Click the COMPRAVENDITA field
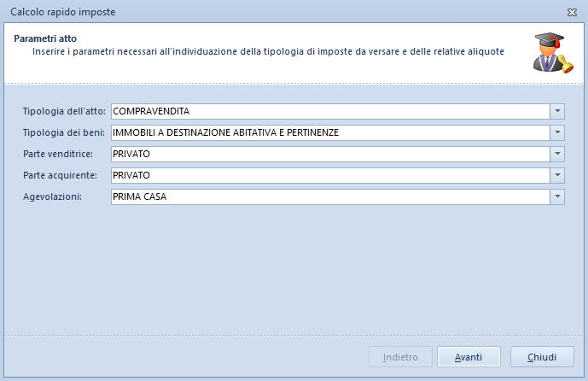 tap(329, 111)
